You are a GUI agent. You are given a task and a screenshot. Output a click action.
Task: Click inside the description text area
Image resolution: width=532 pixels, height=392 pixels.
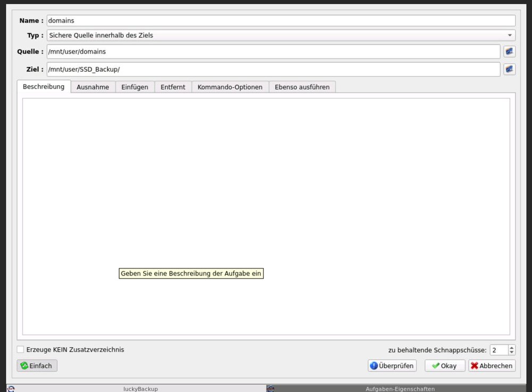(x=266, y=216)
